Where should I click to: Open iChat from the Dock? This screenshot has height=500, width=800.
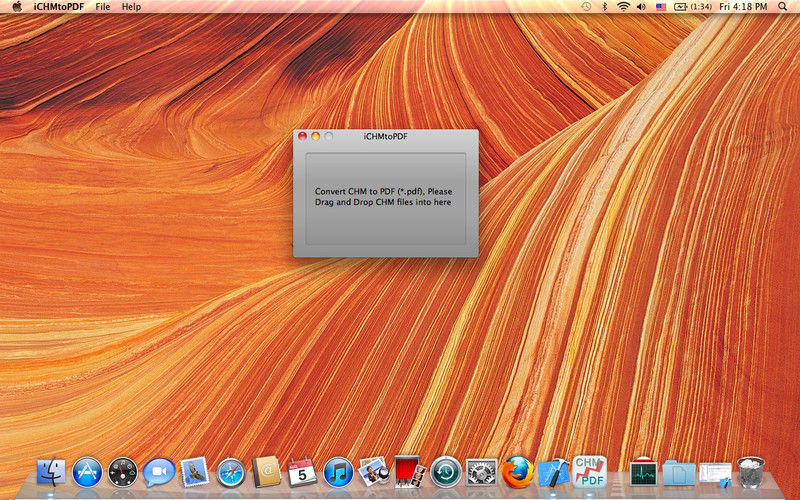[159, 471]
